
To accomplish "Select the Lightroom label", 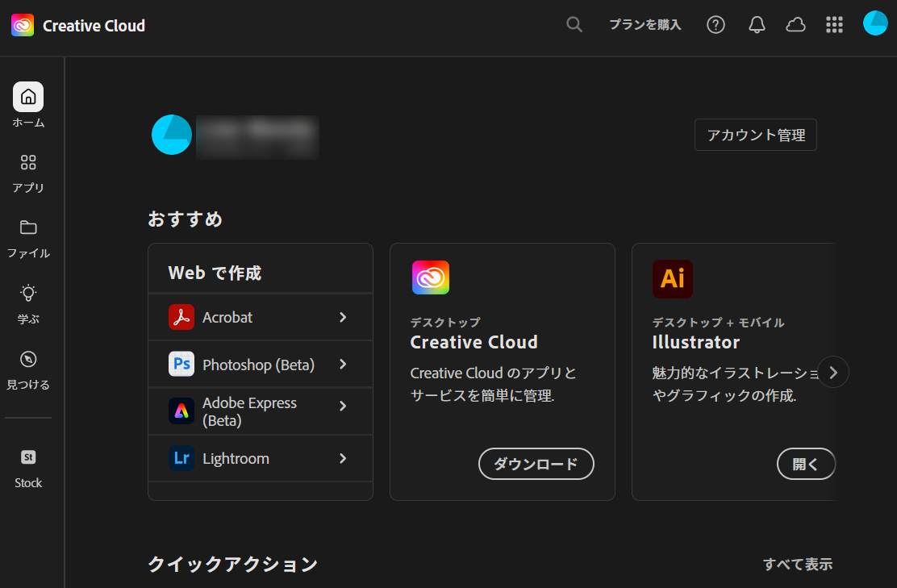I will tap(236, 459).
